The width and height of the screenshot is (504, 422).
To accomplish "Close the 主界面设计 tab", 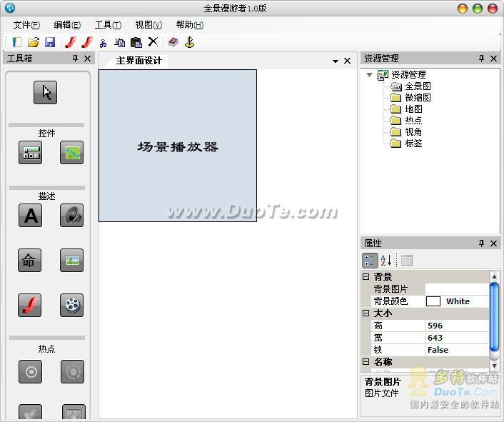I will (x=348, y=61).
